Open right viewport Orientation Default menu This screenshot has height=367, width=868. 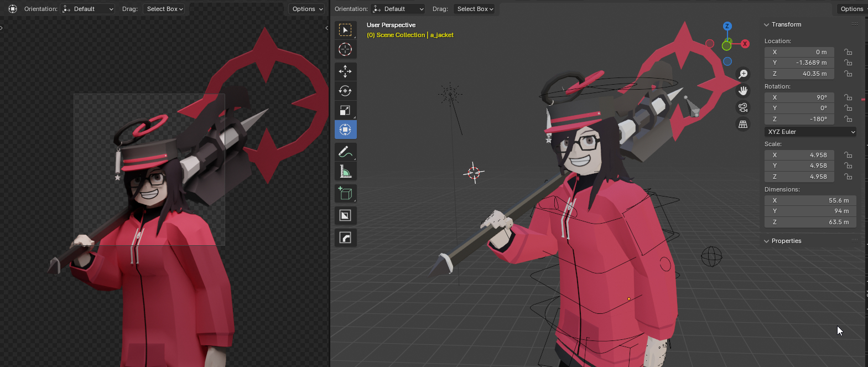click(398, 9)
